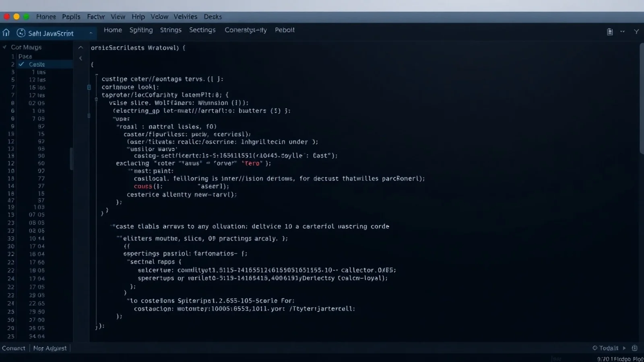Click the gutter marker beside 'upe:' line
Screen dimensions: 644x362
pyautogui.click(x=89, y=116)
